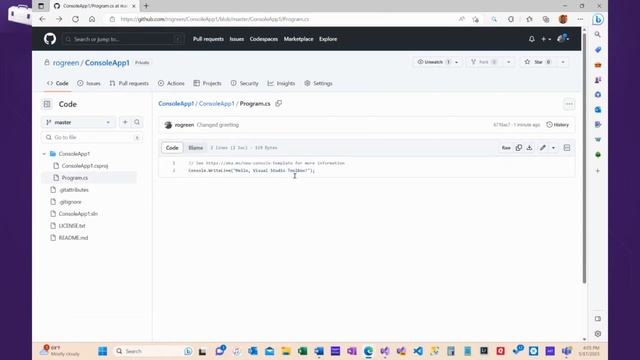The width and height of the screenshot is (640, 360).
Task: Switch to the Projects tab
Action: point(207,83)
